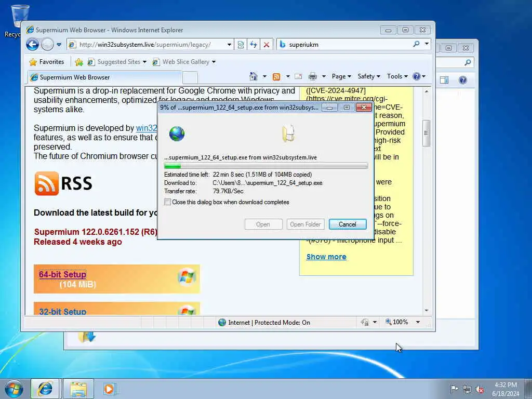Expand the Feeds dropdown arrow
The width and height of the screenshot is (532, 399).
click(x=288, y=76)
